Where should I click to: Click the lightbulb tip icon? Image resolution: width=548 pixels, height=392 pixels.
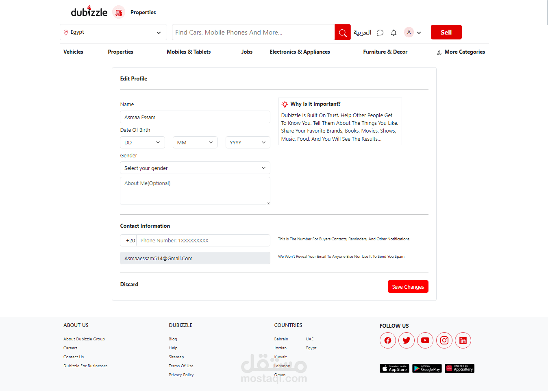tap(285, 104)
